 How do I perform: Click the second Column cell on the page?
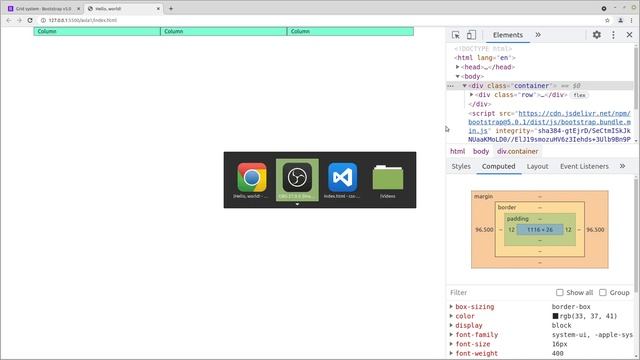pos(224,31)
